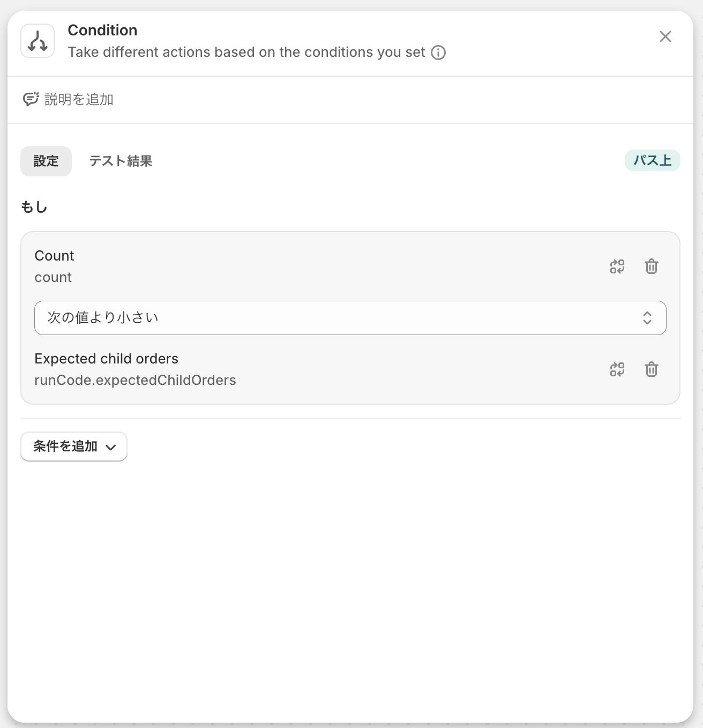Viewport: 703px width, 728px height.
Task: Expand the 条件を追加 dropdown button
Action: [x=74, y=446]
